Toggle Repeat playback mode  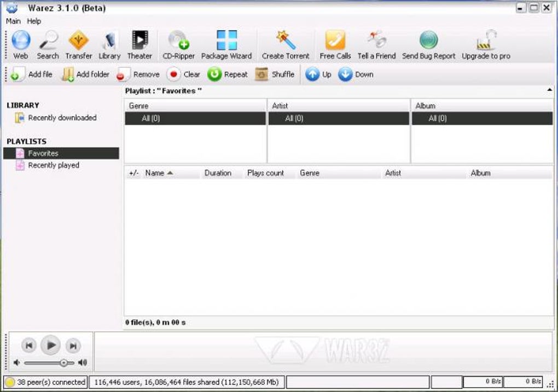(x=228, y=74)
